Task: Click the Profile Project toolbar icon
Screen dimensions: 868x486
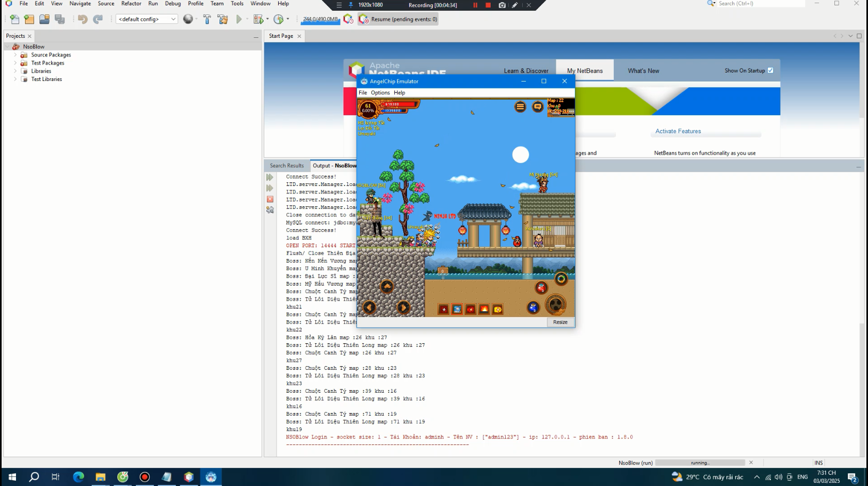Action: coord(278,19)
